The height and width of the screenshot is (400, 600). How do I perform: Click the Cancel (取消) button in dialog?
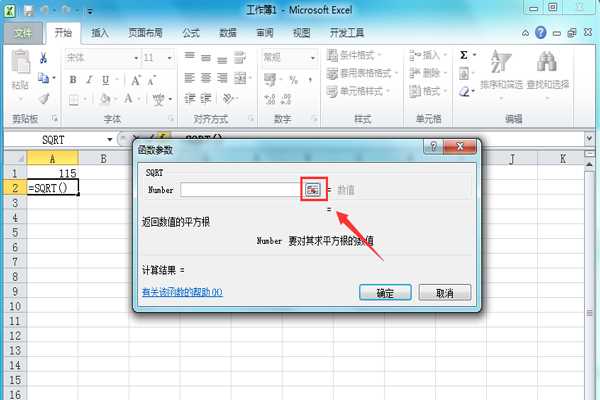pos(445,293)
